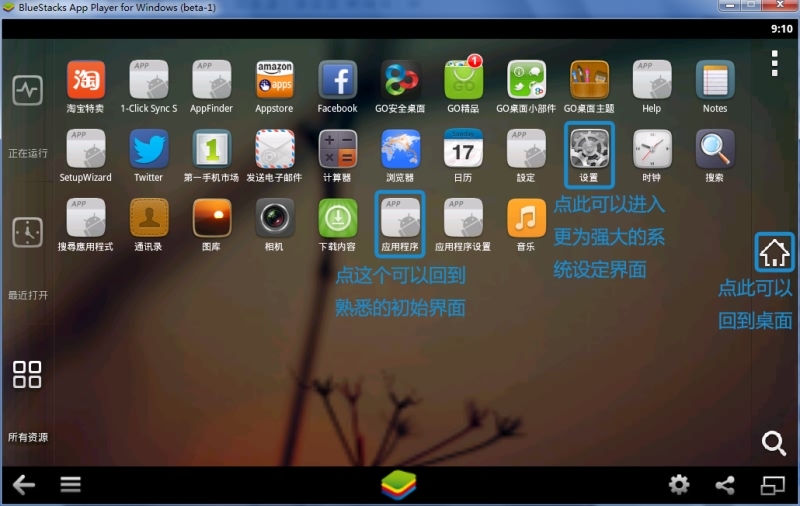
Task: Open the 时钟 clock app
Action: [652, 149]
